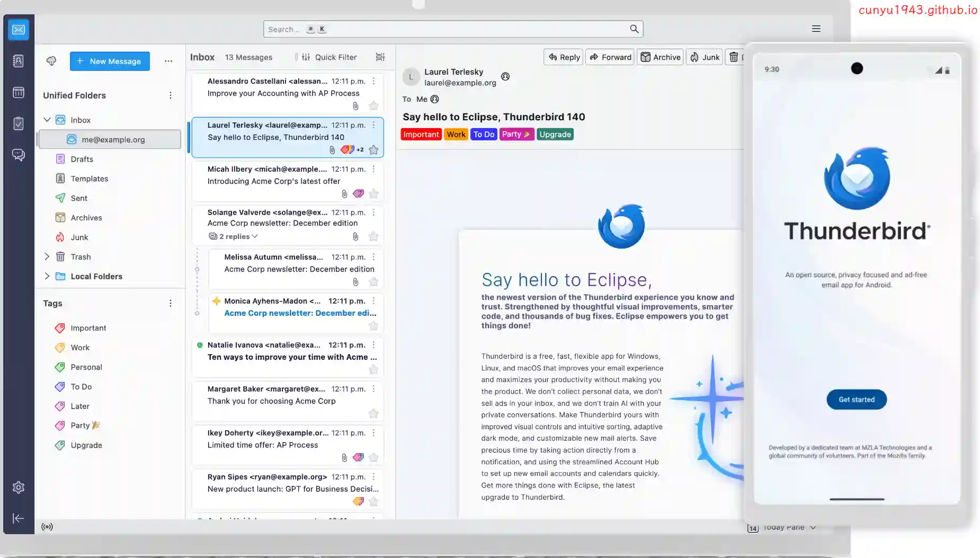Expand the Trash folder
Image resolution: width=980 pixels, height=558 pixels.
pos(47,256)
